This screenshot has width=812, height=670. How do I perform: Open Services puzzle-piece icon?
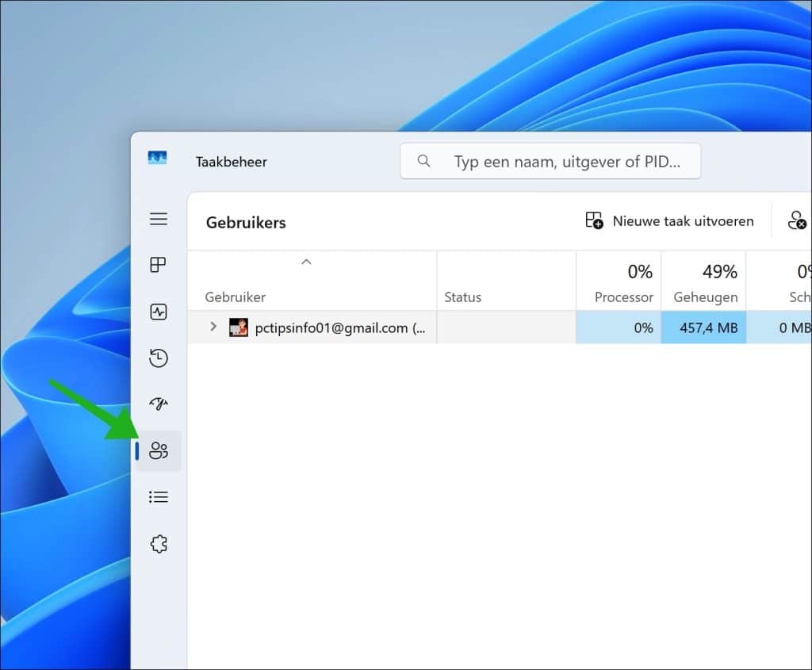click(x=159, y=544)
